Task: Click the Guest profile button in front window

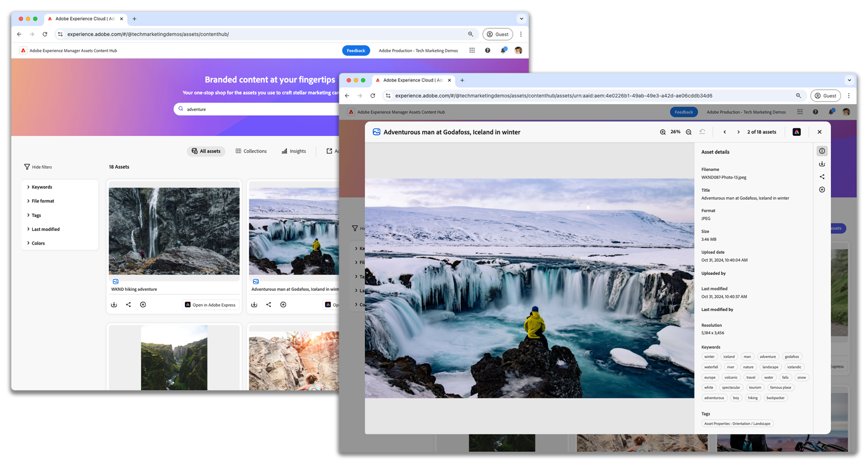Action: click(826, 96)
